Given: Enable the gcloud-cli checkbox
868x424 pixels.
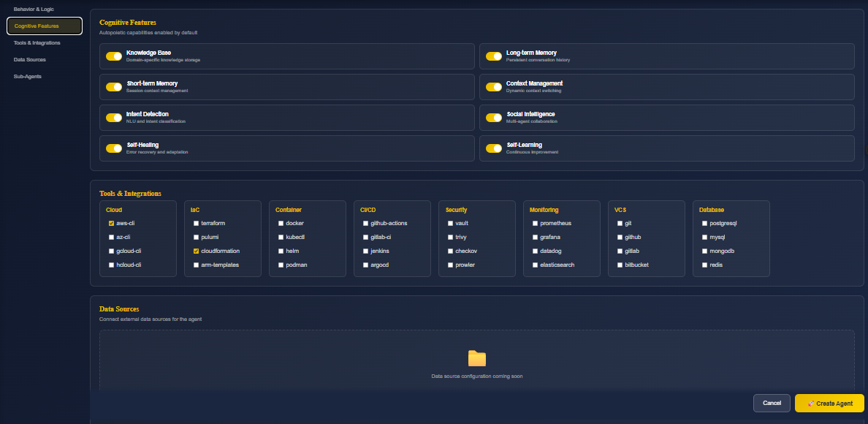Looking at the screenshot, I should [111, 251].
